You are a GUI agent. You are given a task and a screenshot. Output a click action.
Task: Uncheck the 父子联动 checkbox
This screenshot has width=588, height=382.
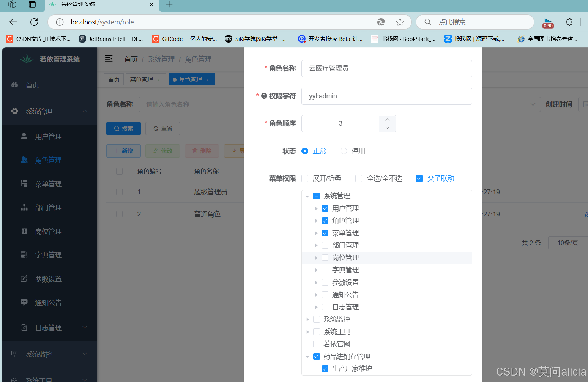(419, 178)
